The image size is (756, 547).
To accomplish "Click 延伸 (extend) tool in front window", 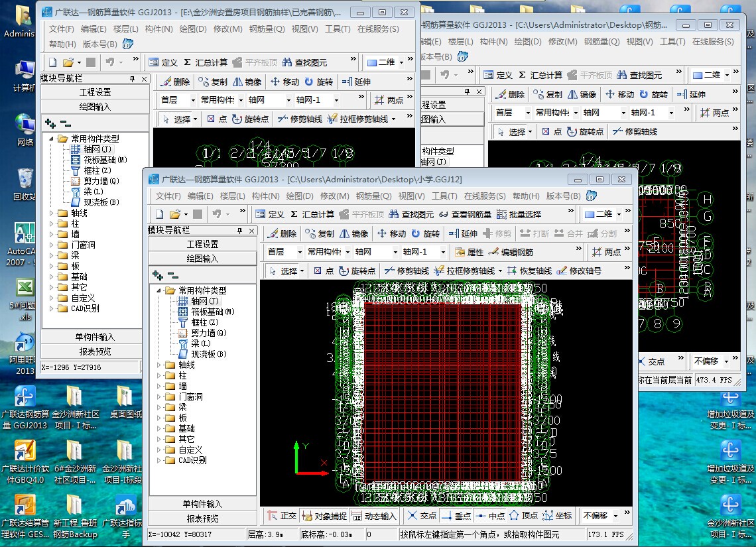I will click(463, 234).
